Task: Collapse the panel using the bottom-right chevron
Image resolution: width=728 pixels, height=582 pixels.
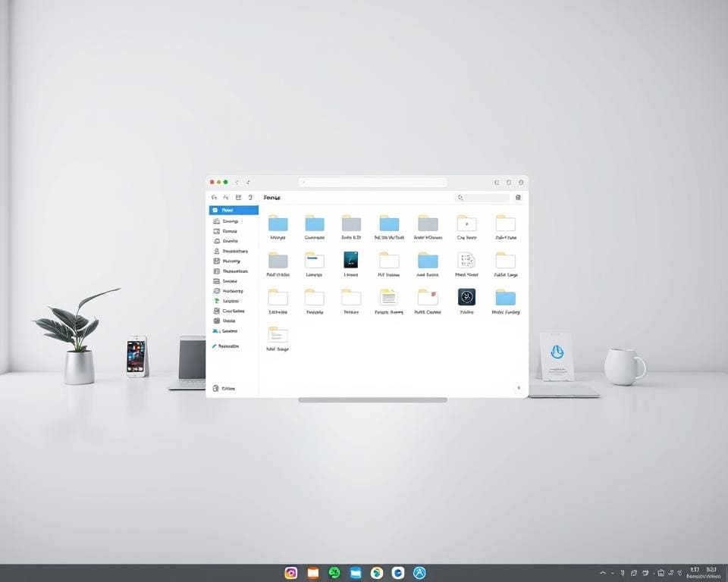Action: 519,388
